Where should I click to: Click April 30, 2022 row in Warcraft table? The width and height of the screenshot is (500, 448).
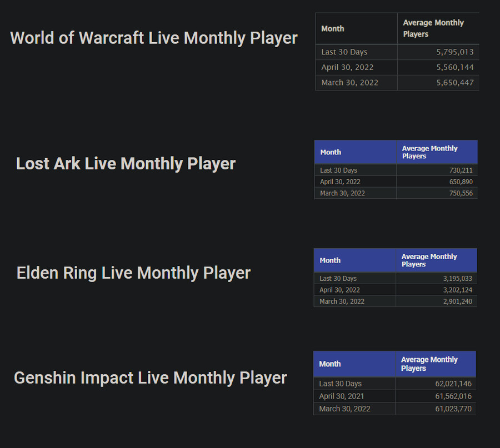pyautogui.click(x=397, y=68)
